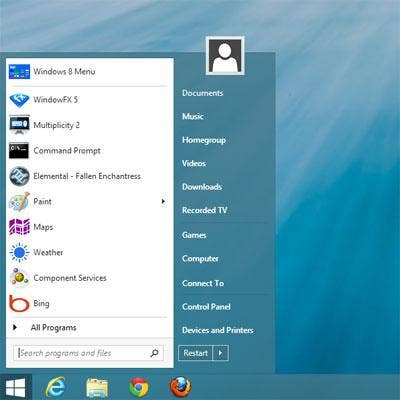Launch the Weather sun icon
Image resolution: width=400 pixels, height=400 pixels.
[19, 252]
